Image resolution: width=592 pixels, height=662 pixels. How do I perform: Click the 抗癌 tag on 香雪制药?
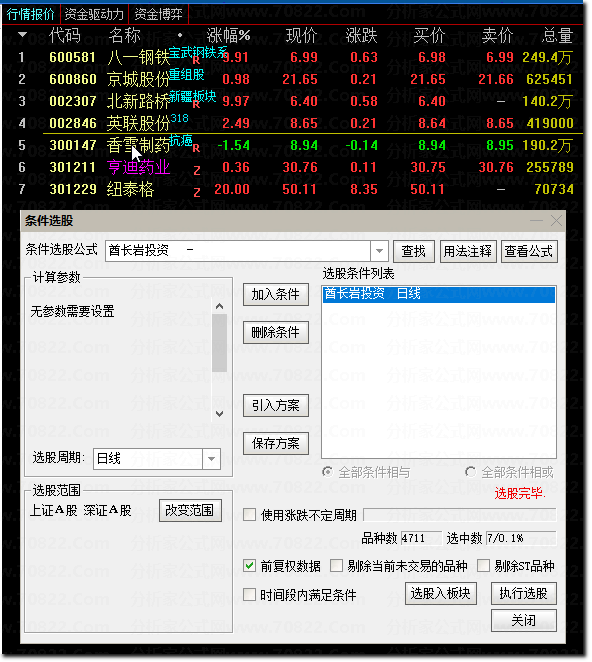[181, 140]
